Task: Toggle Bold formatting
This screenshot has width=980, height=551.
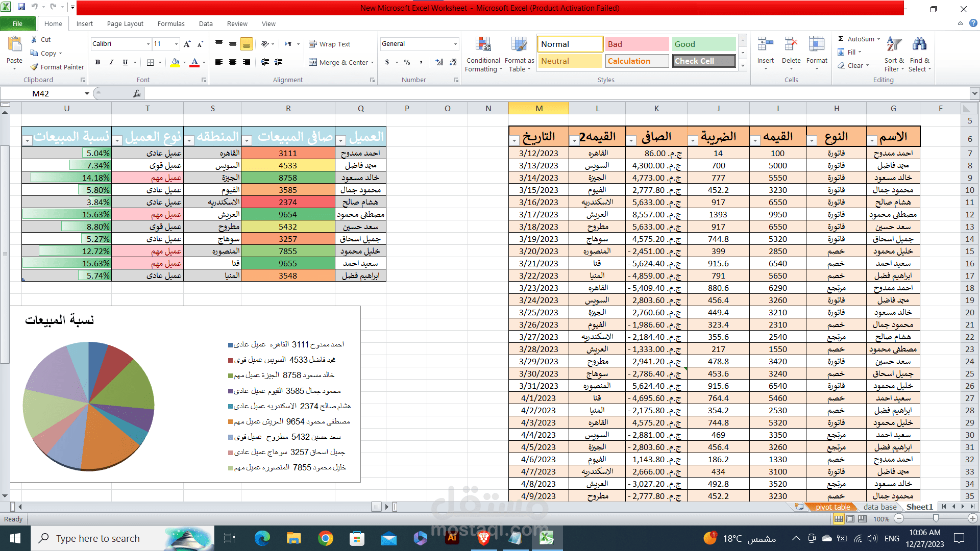Action: point(97,62)
